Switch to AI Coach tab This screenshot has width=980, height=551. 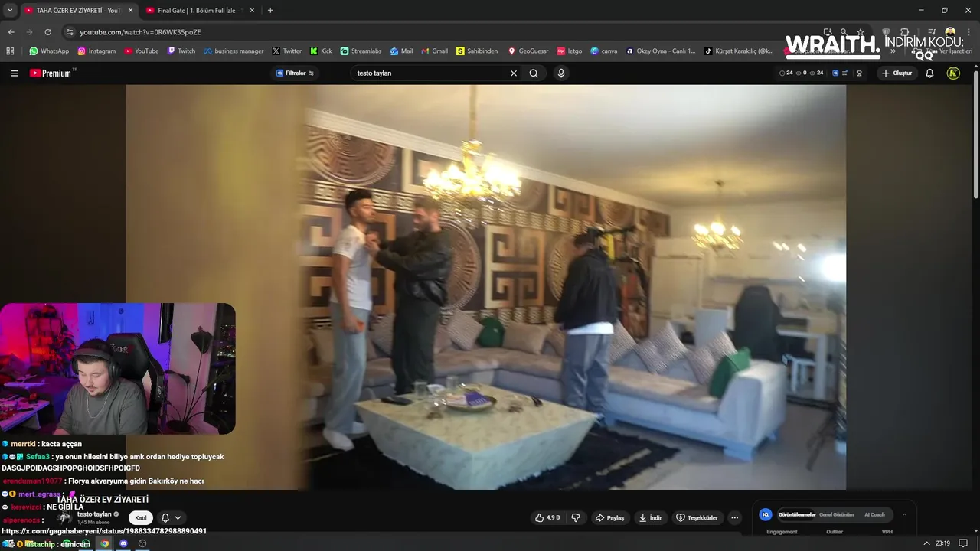(x=874, y=514)
